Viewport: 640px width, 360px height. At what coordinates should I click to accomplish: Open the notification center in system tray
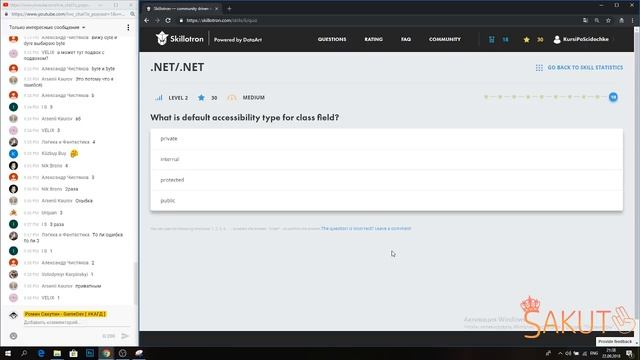point(630,353)
